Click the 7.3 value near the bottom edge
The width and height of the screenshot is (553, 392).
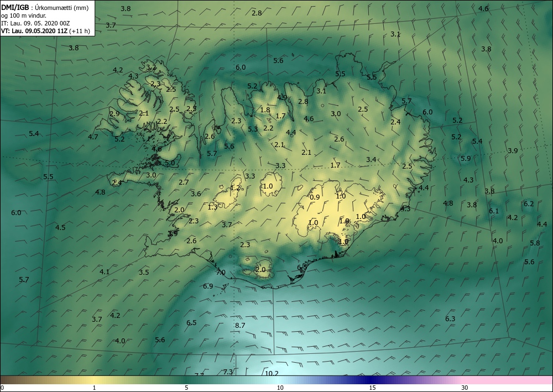click(x=228, y=372)
